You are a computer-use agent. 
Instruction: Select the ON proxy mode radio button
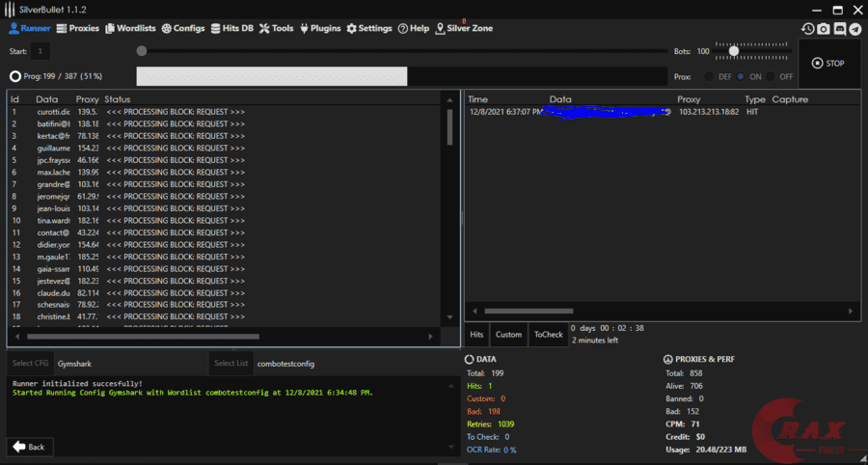pos(742,76)
